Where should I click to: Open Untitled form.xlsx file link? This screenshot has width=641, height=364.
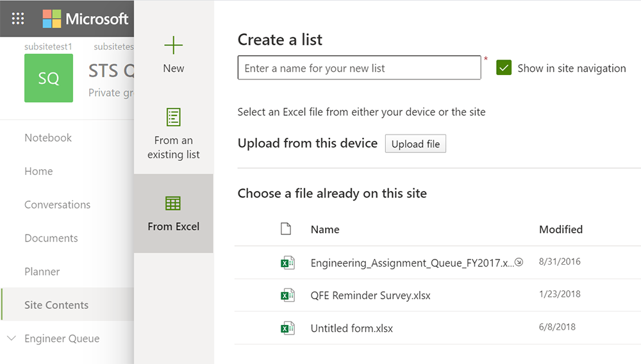pos(351,328)
